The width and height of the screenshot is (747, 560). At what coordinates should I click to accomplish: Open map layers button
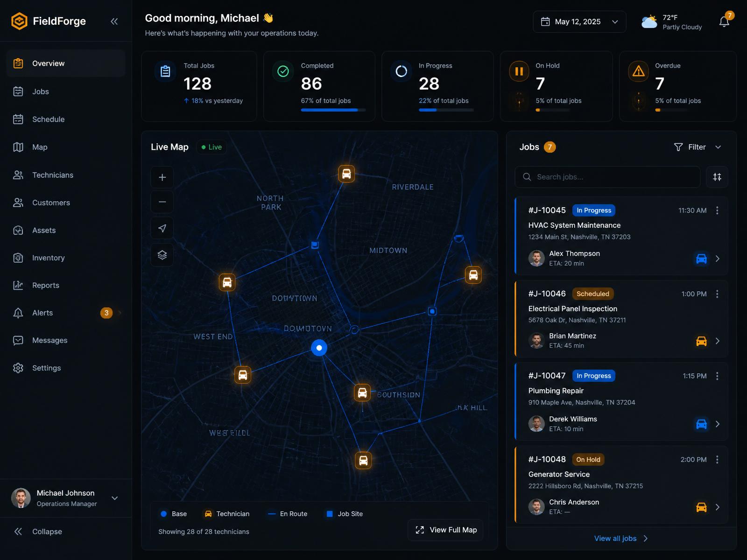click(x=162, y=255)
